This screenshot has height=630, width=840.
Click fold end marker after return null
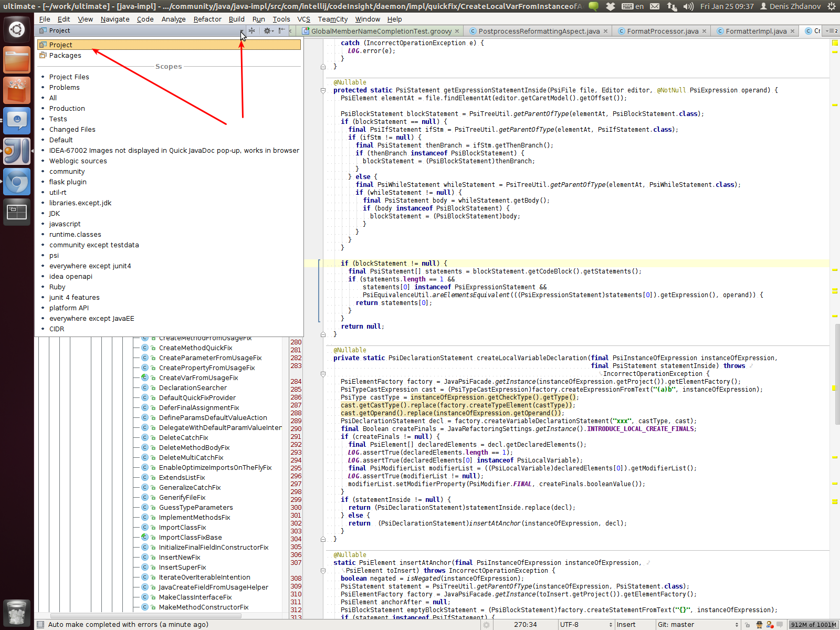coord(323,334)
